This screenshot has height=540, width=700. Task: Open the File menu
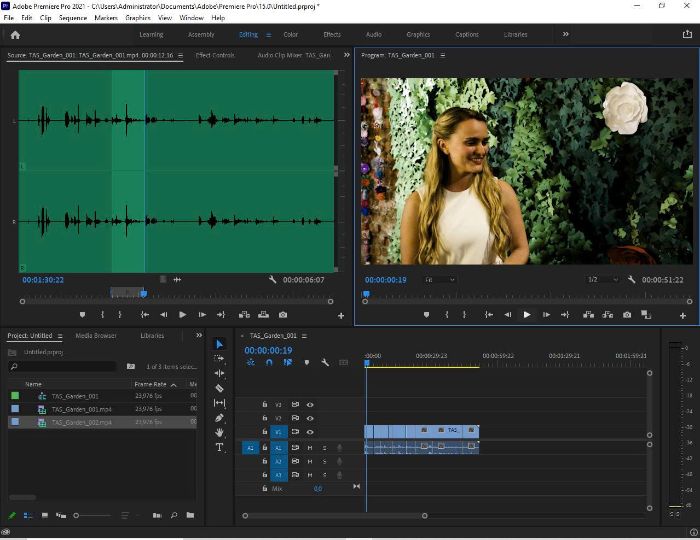[8, 18]
